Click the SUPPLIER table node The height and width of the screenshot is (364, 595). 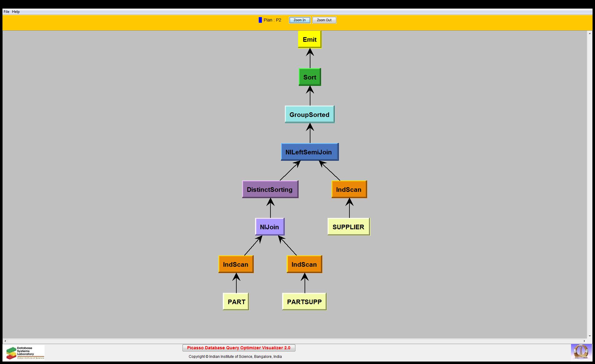pyautogui.click(x=349, y=227)
